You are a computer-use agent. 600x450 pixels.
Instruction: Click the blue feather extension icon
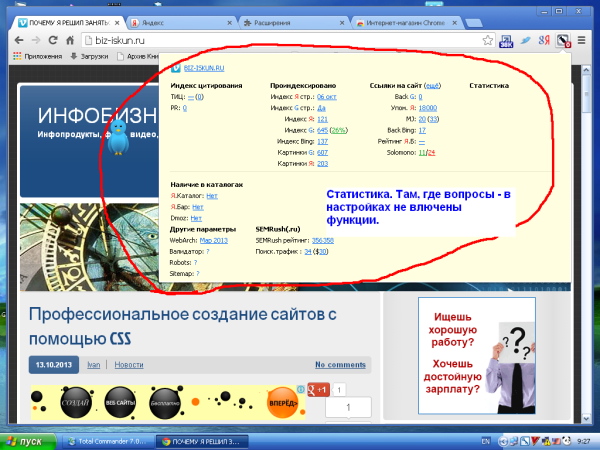pyautogui.click(x=525, y=40)
